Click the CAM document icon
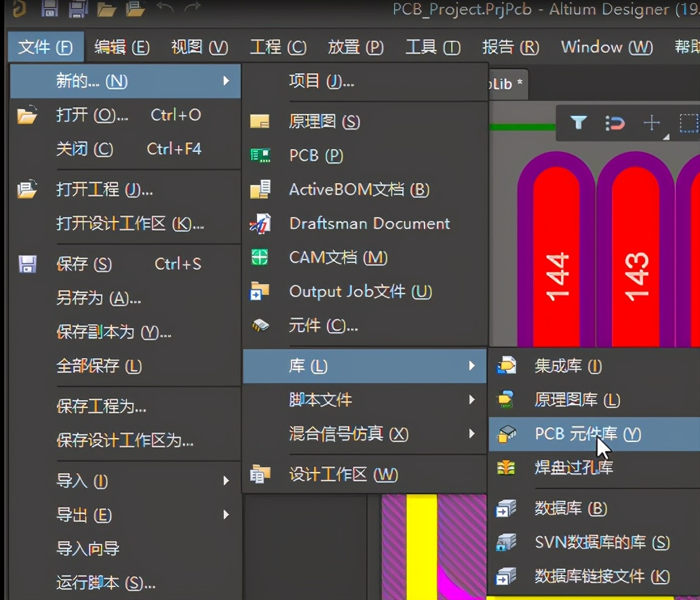Image resolution: width=700 pixels, height=600 pixels. pyautogui.click(x=259, y=258)
